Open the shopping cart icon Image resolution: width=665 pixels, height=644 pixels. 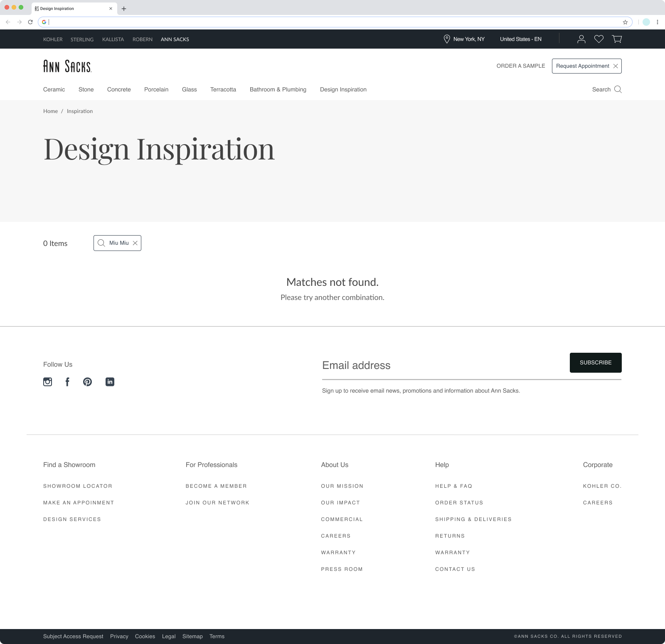tap(617, 39)
